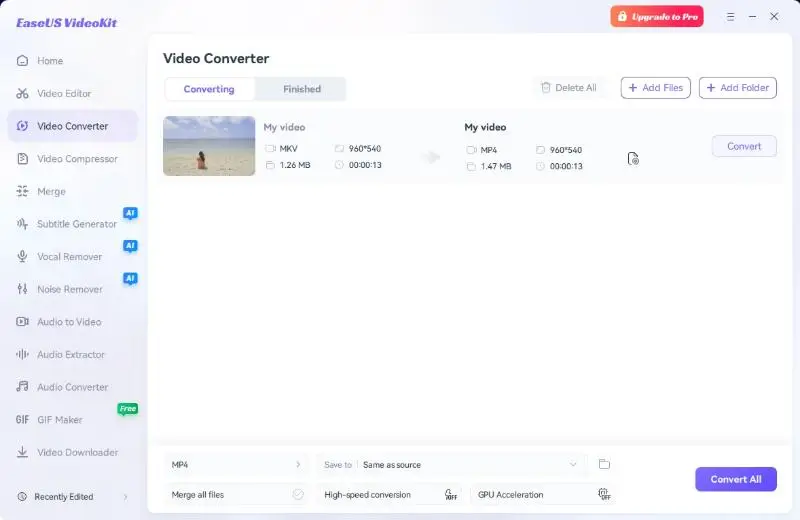The width and height of the screenshot is (800, 520).
Task: Select the beach video thumbnail
Action: pyautogui.click(x=209, y=146)
